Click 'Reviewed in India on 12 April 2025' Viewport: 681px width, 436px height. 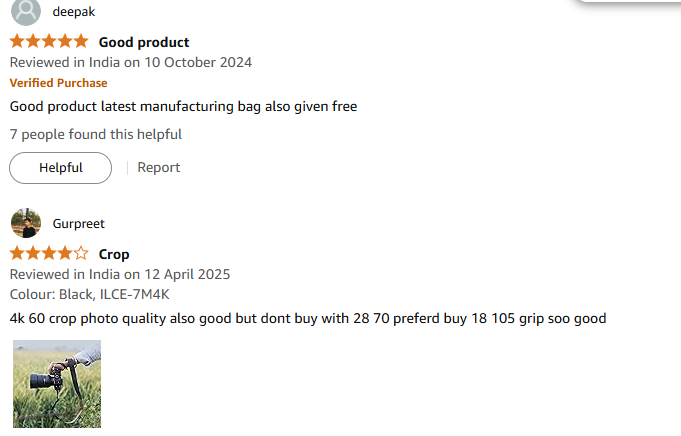click(x=120, y=274)
